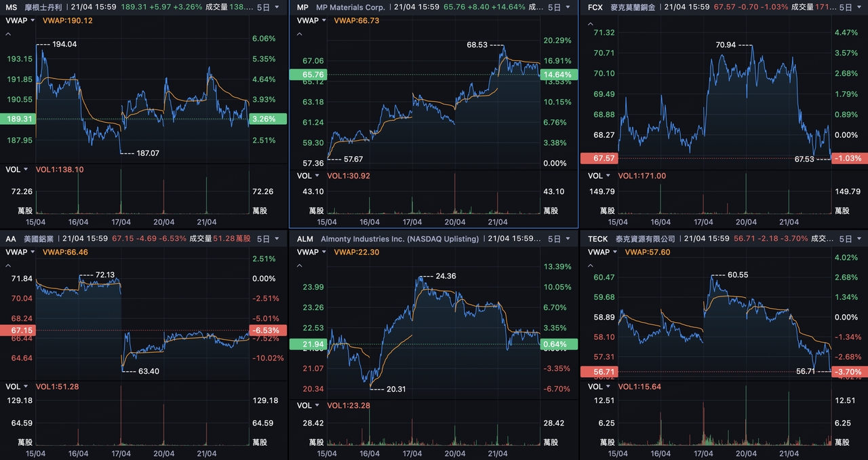Collapse the indicator caret in the AA chart

[8, 264]
